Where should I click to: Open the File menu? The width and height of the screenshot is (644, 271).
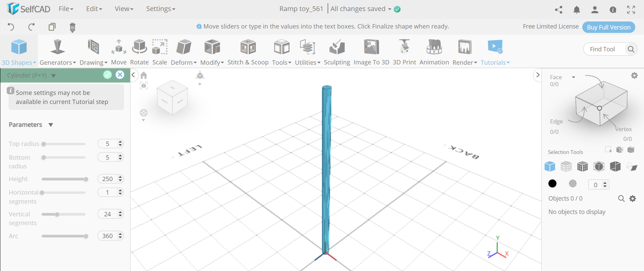tap(66, 9)
